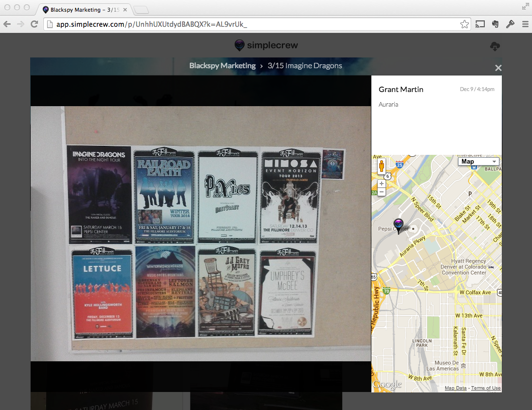The width and height of the screenshot is (532, 410).
Task: Open the Chrome hamburger menu
Action: tap(525, 24)
